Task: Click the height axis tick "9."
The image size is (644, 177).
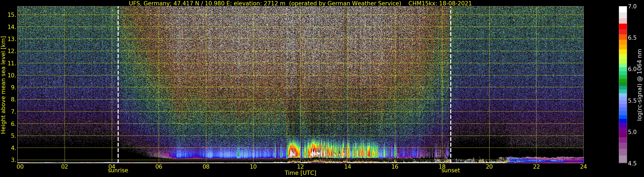Action: [13, 87]
